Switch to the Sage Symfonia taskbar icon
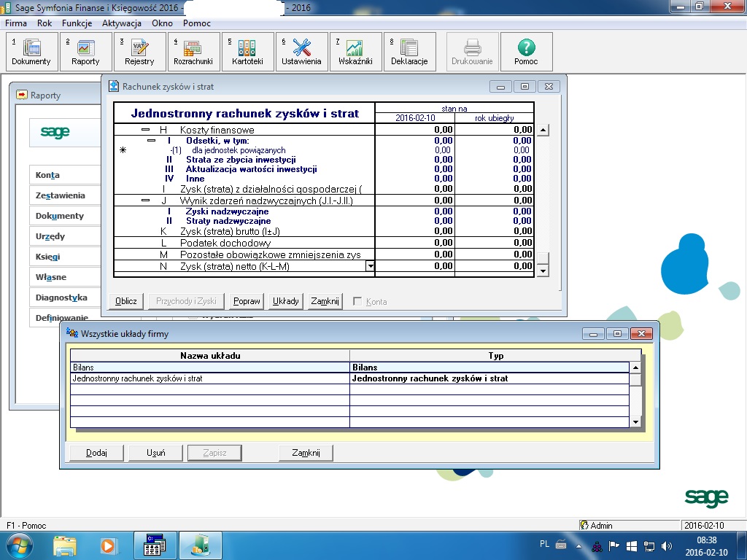This screenshot has height=560, width=747. 200,546
